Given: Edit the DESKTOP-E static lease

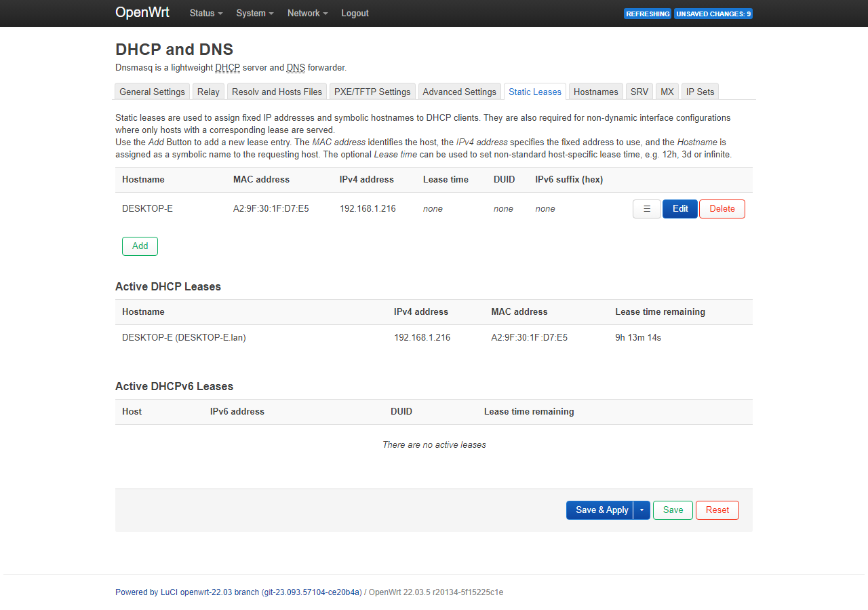Looking at the screenshot, I should [x=679, y=209].
